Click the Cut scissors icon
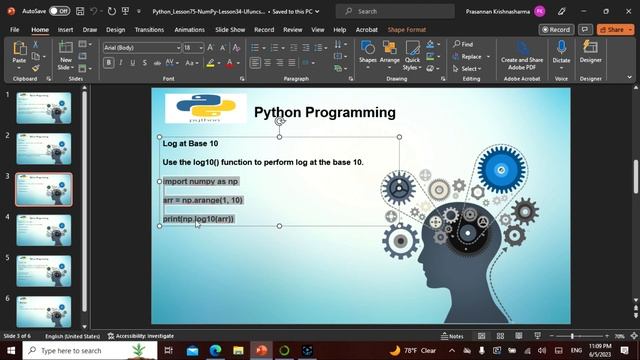The height and width of the screenshot is (360, 640). pos(36,44)
